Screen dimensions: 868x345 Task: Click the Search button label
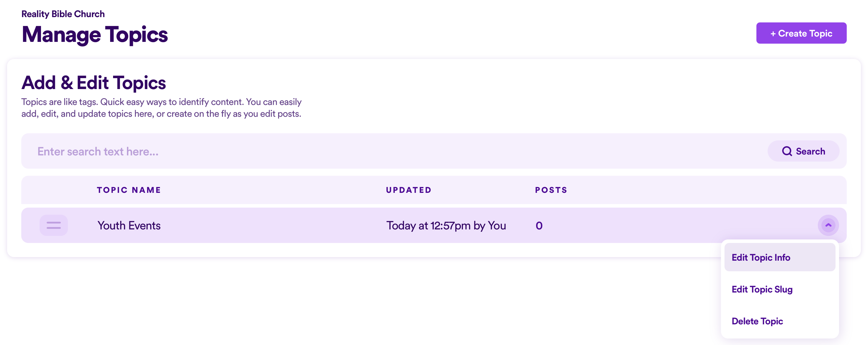[x=810, y=151]
